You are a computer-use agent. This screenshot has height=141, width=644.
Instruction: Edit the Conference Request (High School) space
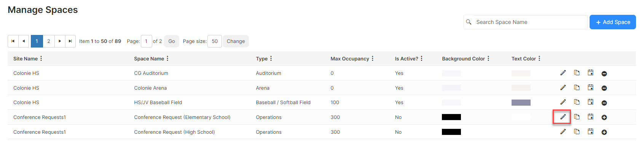pos(563,132)
